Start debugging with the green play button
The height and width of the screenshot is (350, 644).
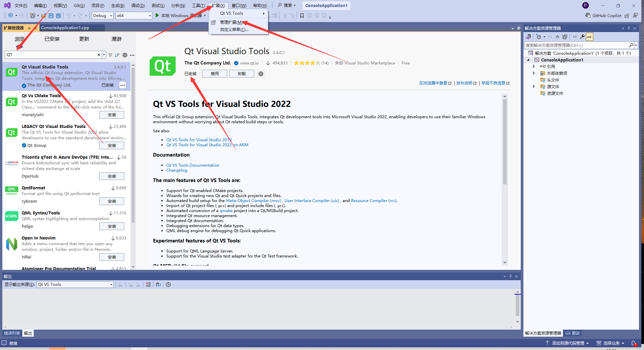pos(157,15)
